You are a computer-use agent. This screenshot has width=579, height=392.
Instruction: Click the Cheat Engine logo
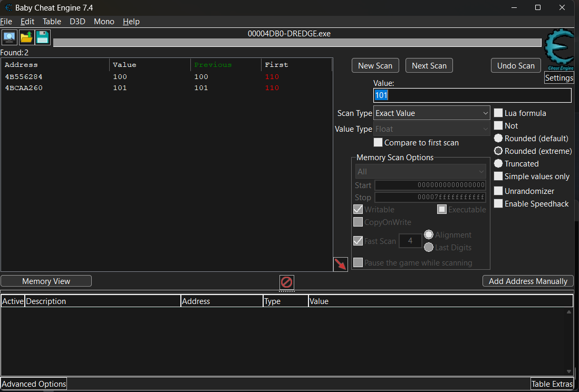click(x=560, y=50)
